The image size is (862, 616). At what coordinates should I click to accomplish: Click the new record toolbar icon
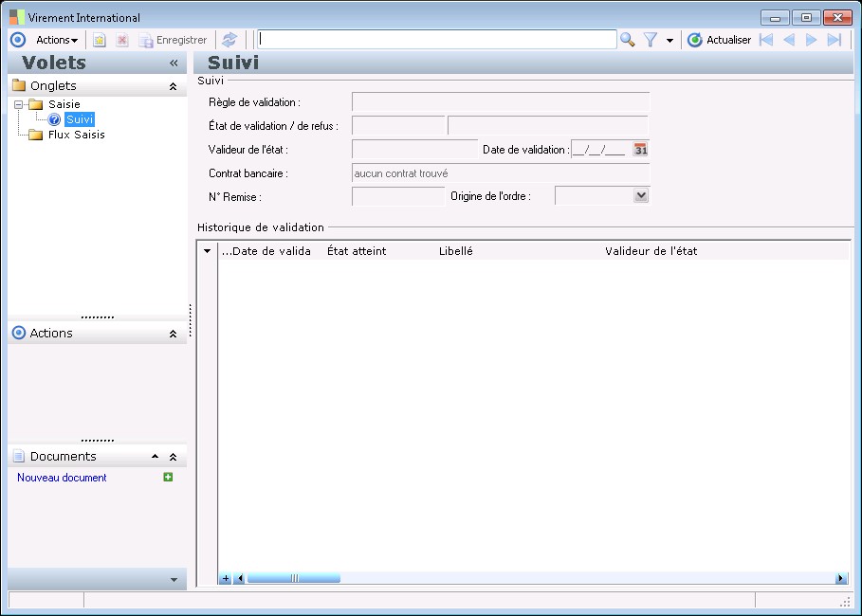[99, 40]
